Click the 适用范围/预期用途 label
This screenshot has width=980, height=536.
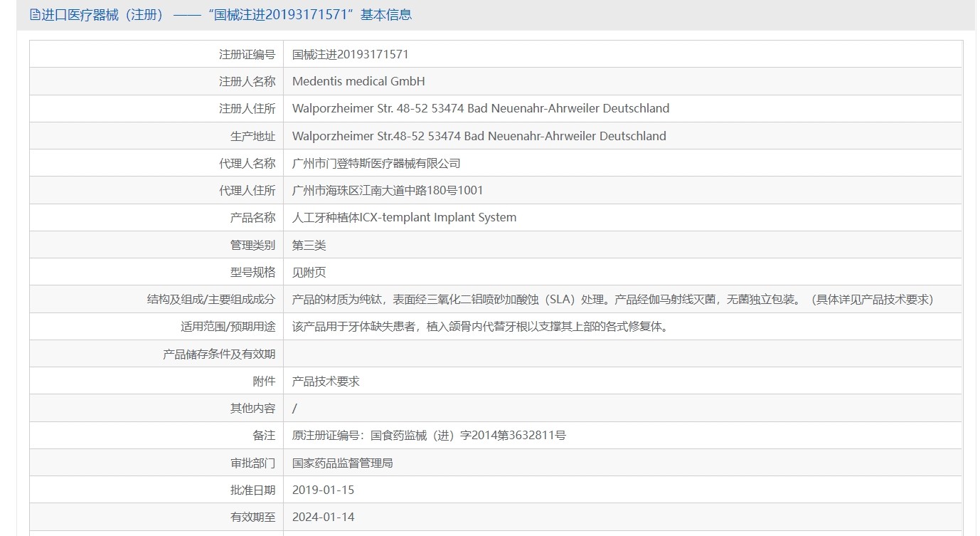tap(228, 327)
